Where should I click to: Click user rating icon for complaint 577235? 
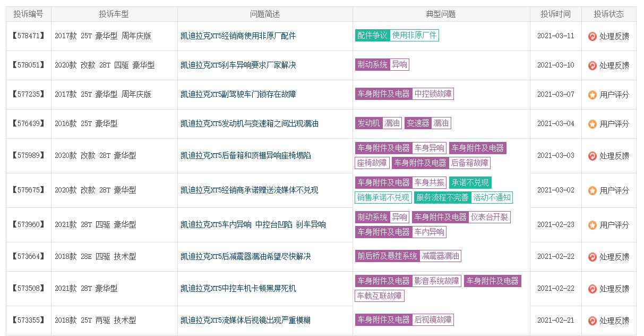593,95
